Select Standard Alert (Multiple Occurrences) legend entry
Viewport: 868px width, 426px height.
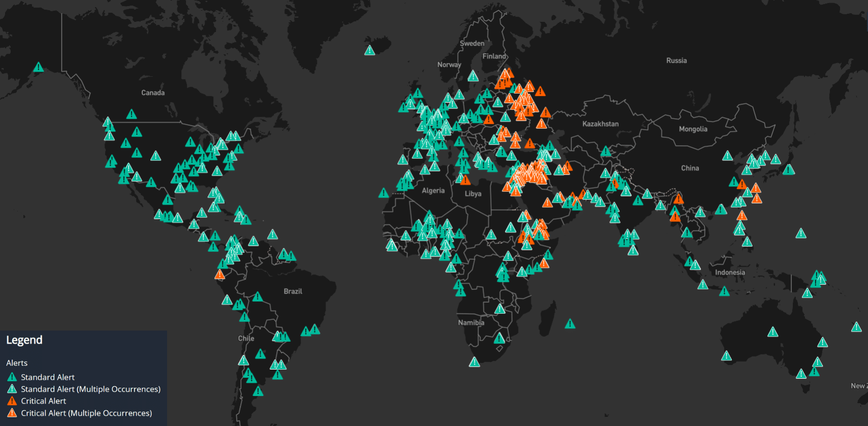click(90, 389)
